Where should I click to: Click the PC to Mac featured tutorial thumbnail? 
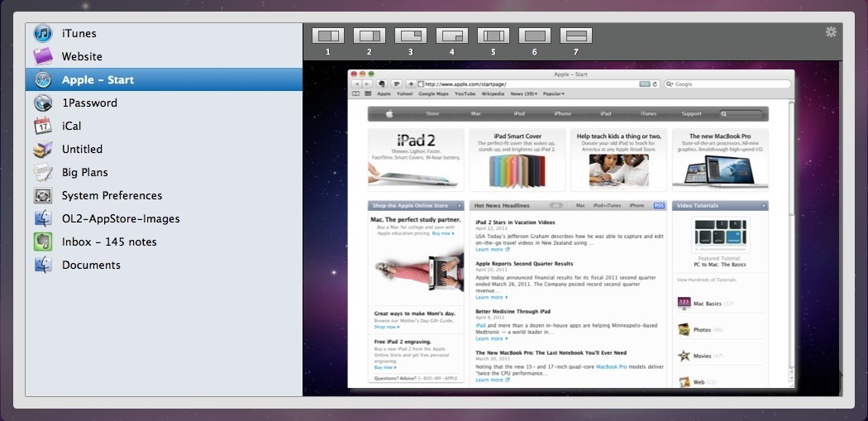click(720, 235)
